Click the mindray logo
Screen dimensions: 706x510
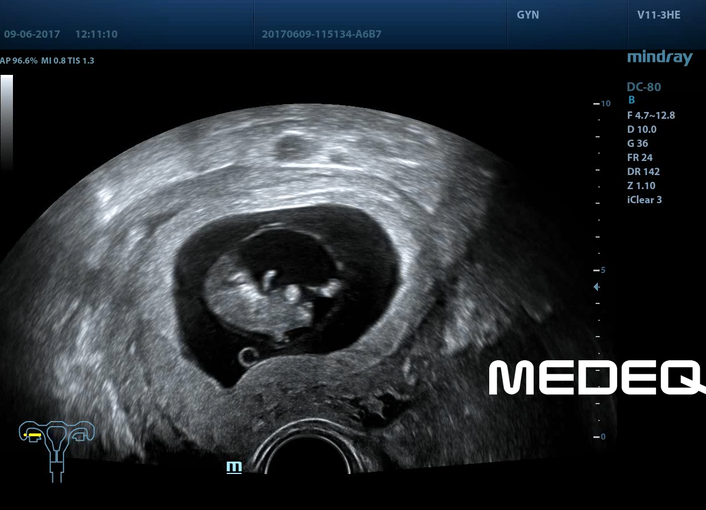[x=659, y=58]
